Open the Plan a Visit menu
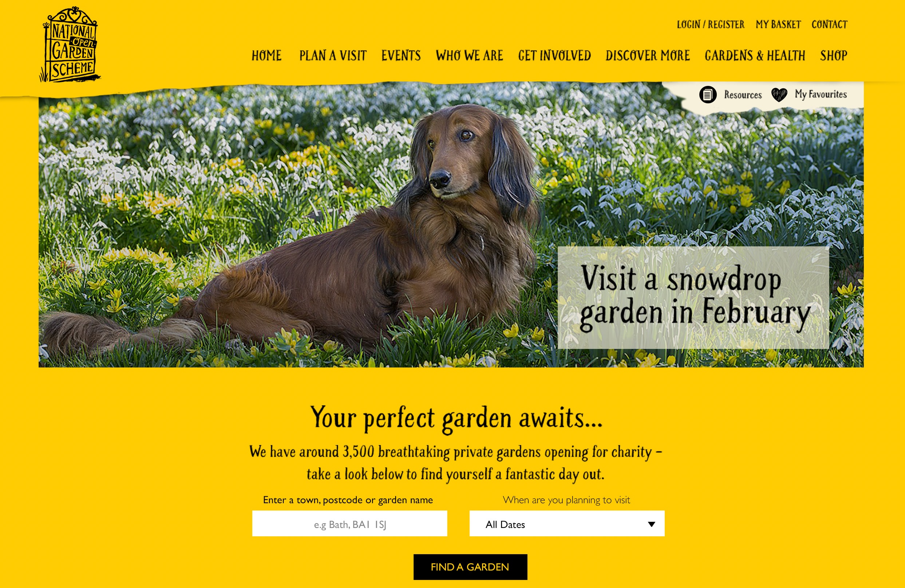 click(x=333, y=56)
